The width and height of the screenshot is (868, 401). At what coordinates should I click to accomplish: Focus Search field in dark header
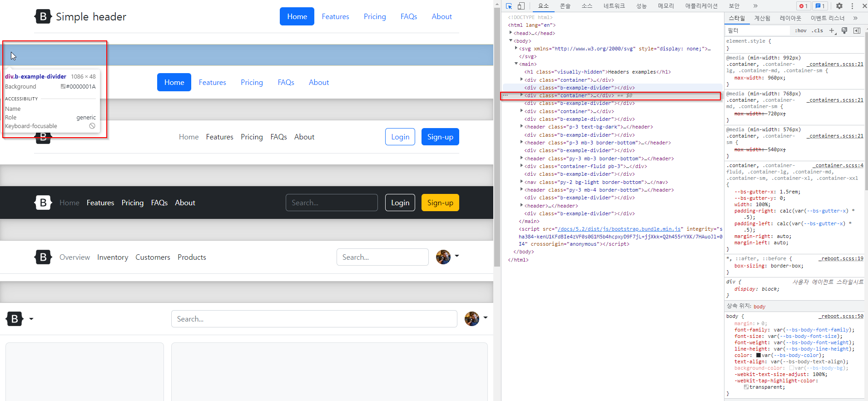click(x=332, y=203)
